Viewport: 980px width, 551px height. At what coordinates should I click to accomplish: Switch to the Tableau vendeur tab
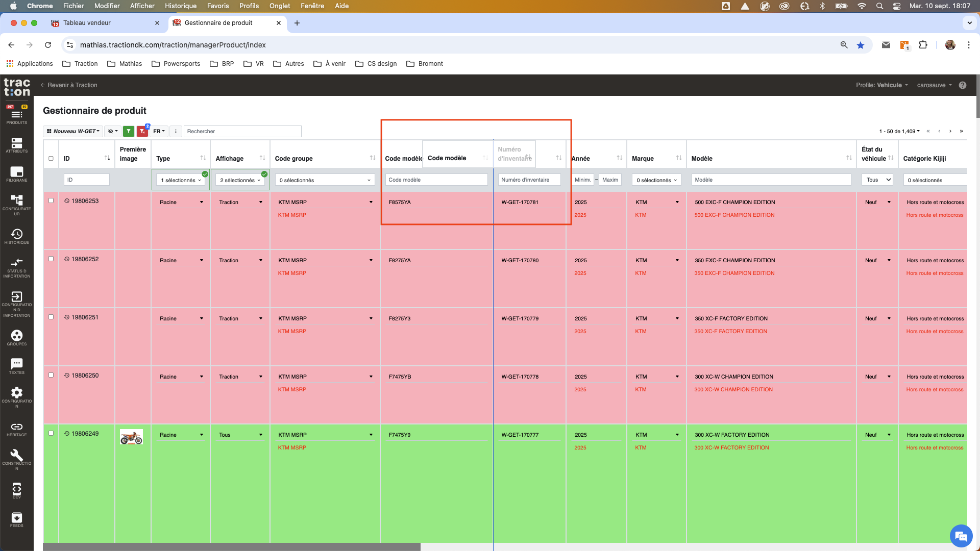[87, 23]
